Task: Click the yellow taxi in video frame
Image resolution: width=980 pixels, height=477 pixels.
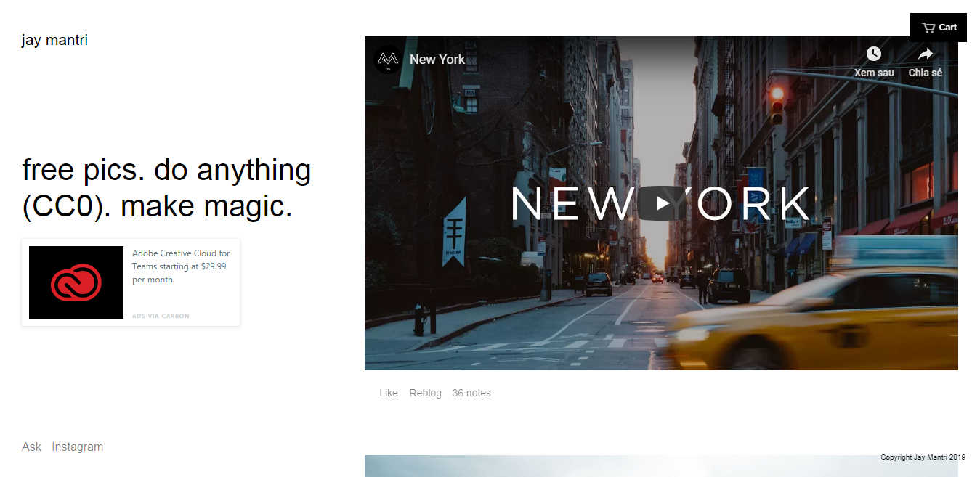Action: click(x=814, y=319)
